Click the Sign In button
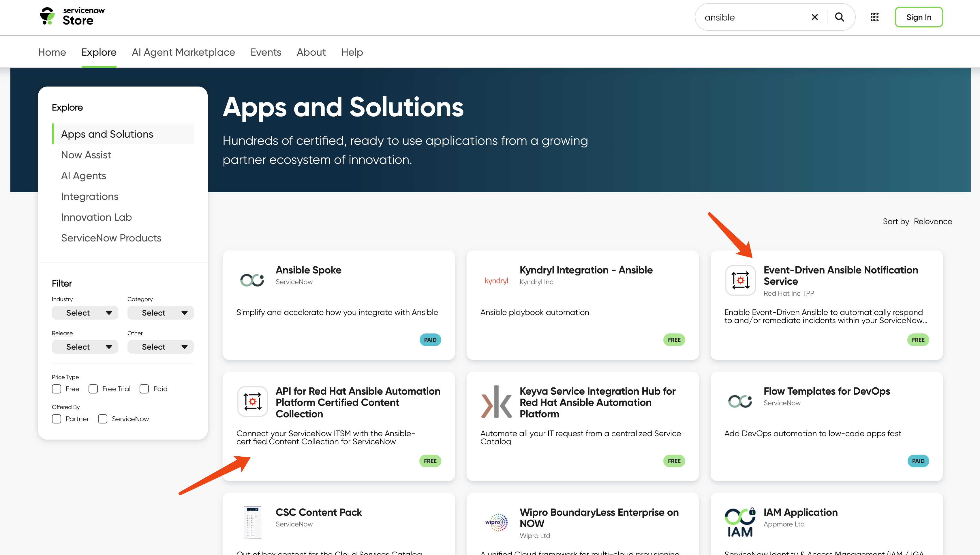980x555 pixels. point(918,17)
